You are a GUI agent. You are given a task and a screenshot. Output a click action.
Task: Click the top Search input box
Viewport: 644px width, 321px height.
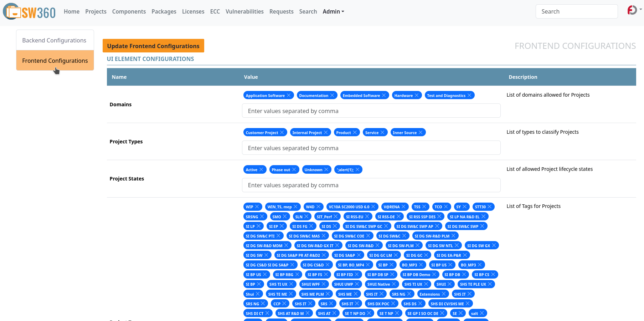coord(576,11)
